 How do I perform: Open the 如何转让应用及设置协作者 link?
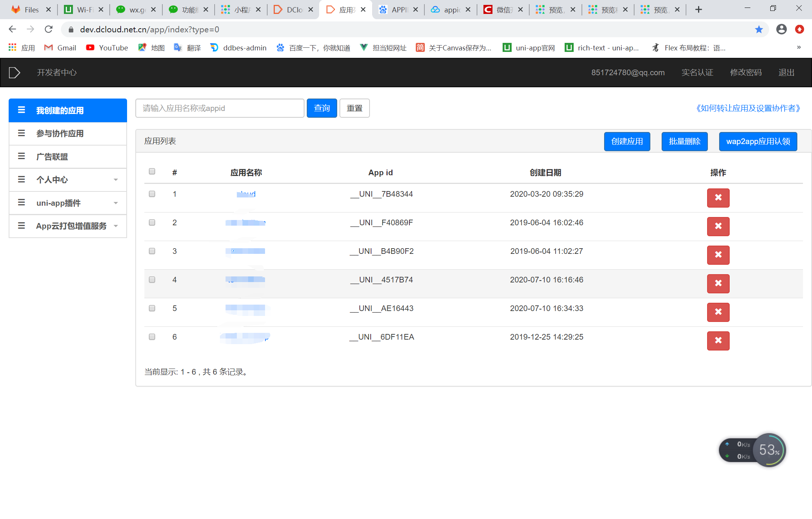click(x=748, y=108)
